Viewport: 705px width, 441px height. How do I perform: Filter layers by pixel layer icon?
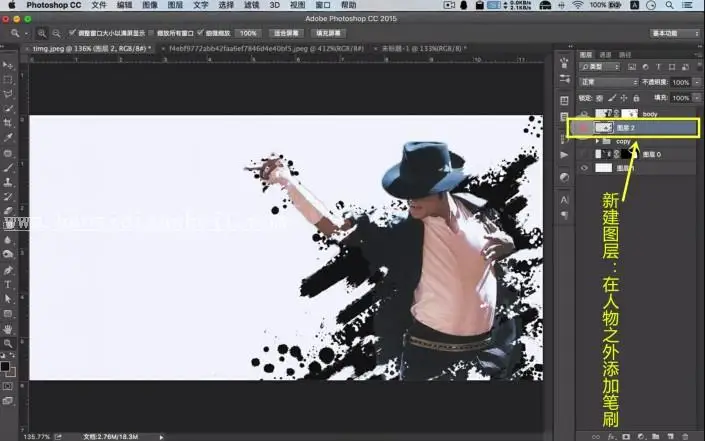pyautogui.click(x=632, y=67)
